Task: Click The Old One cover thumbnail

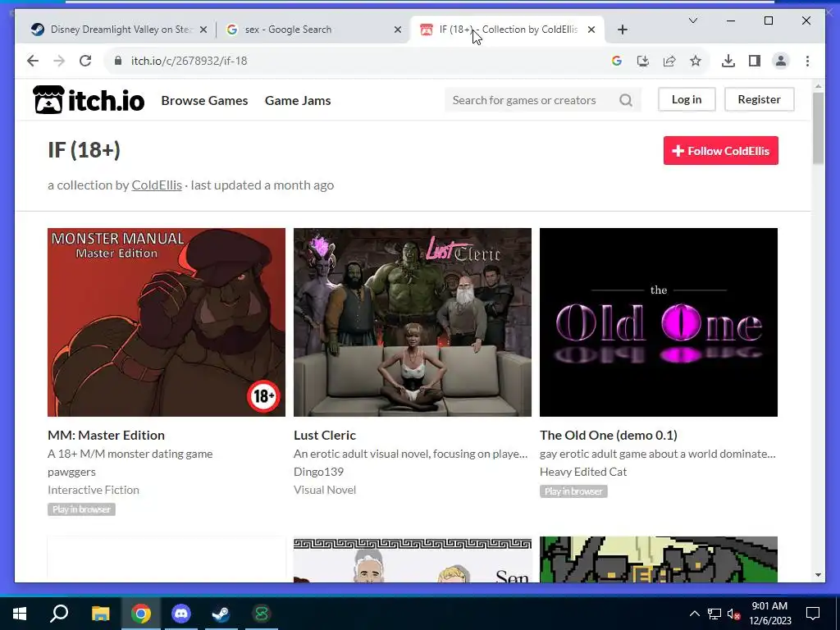Action: pyautogui.click(x=659, y=322)
